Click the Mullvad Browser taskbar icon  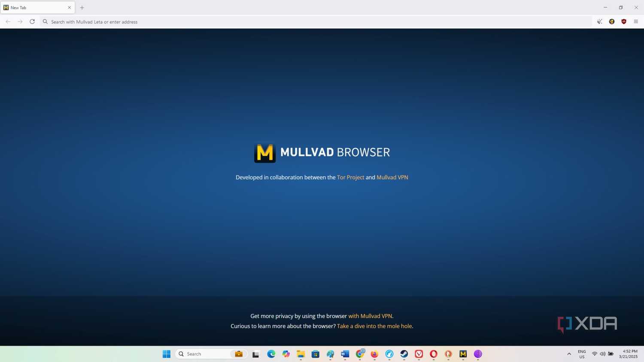[463, 354]
